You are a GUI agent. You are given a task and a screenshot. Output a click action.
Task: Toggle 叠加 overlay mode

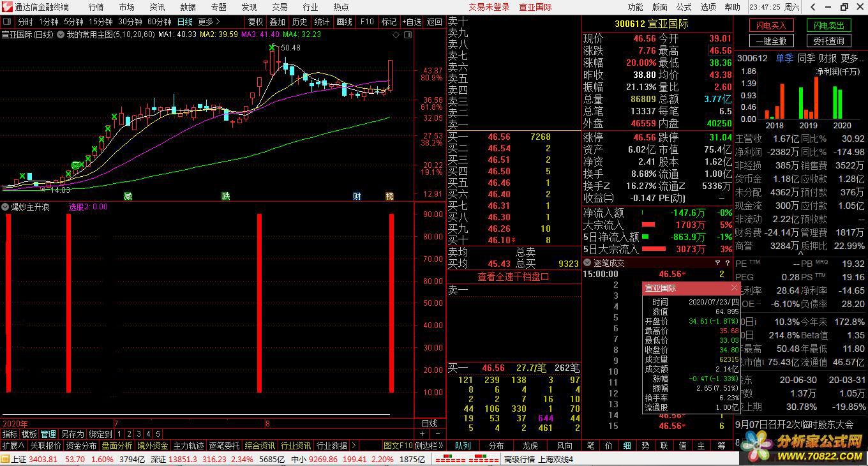coord(277,21)
